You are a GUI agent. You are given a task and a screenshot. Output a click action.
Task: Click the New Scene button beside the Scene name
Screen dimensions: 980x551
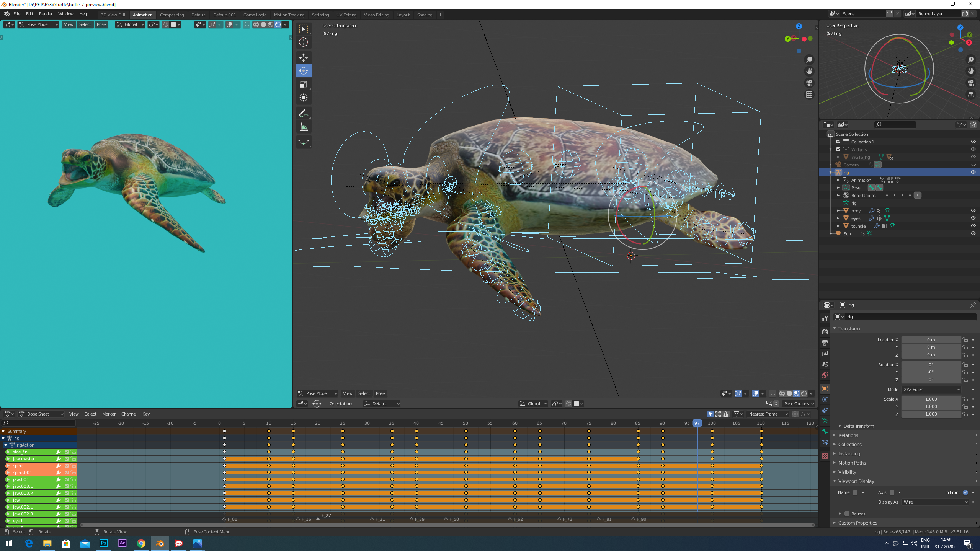tap(889, 13)
